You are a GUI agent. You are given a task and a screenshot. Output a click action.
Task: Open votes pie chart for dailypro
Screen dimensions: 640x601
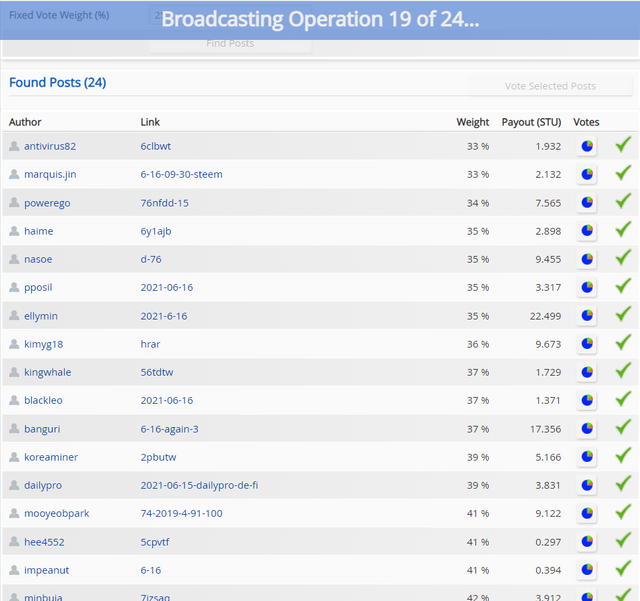point(587,485)
